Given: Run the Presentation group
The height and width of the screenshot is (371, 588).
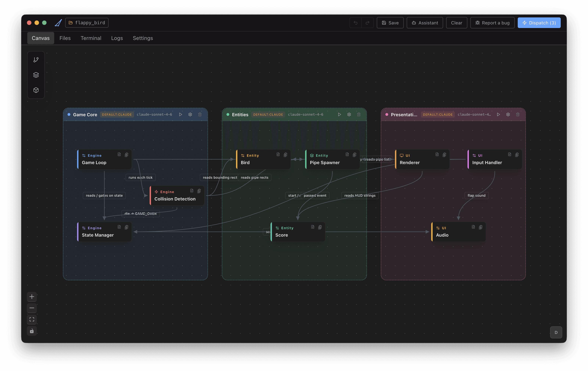Looking at the screenshot, I should tap(498, 114).
